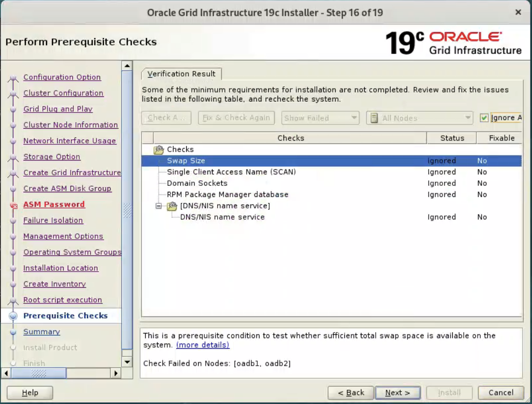Click the Checks root folder icon
Image resolution: width=532 pixels, height=404 pixels.
[x=159, y=149]
